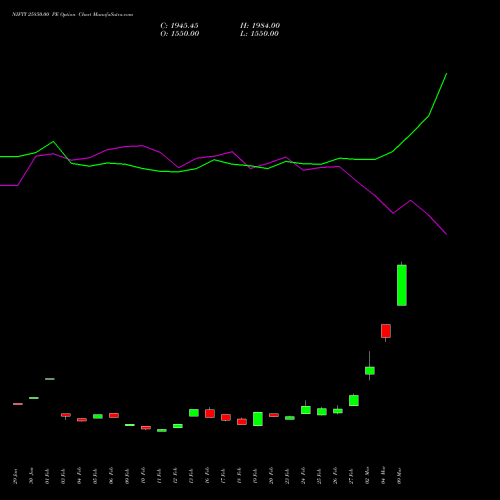Select the green candle above 24 Feb

click(x=306, y=410)
